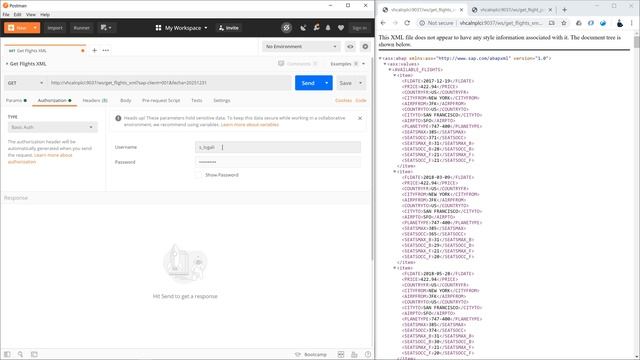Open the capture requests satellite icon in Postman
The width and height of the screenshot is (640, 360).
[x=303, y=28]
